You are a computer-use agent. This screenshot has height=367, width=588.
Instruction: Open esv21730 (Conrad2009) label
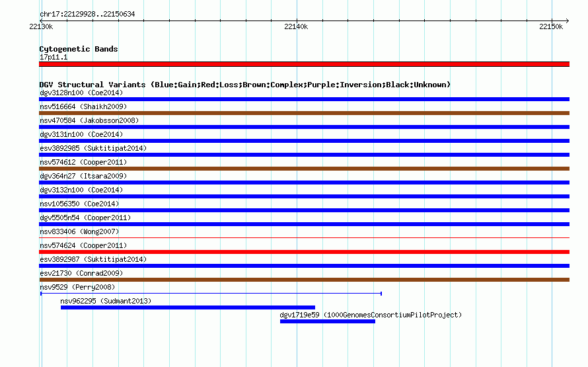coord(81,273)
